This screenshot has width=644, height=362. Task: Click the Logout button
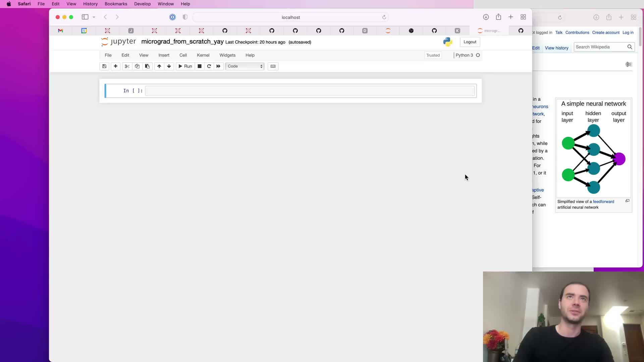[470, 42]
